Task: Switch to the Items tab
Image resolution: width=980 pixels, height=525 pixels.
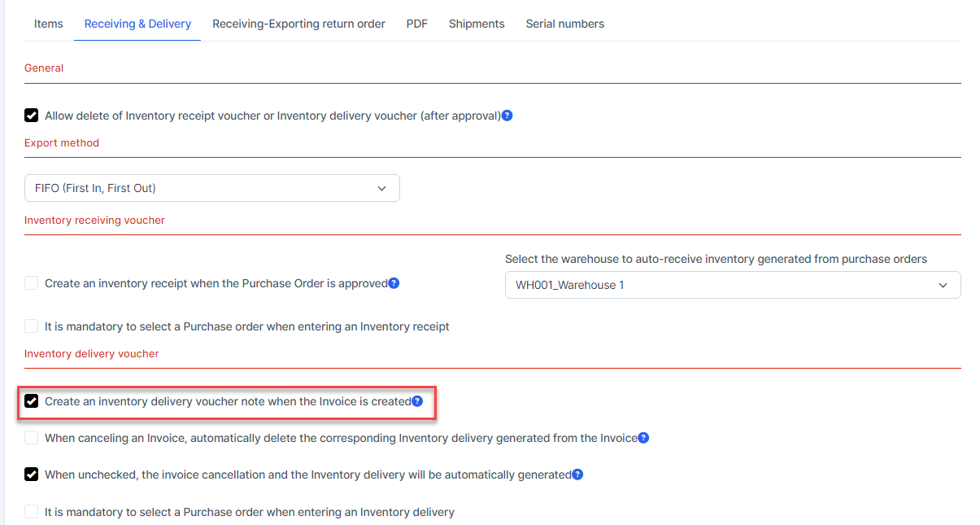Action: 49,24
